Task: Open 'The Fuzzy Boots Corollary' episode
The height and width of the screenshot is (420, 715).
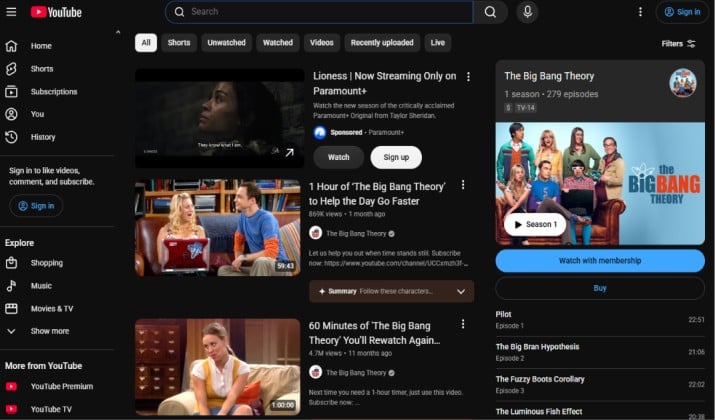Action: pos(600,384)
